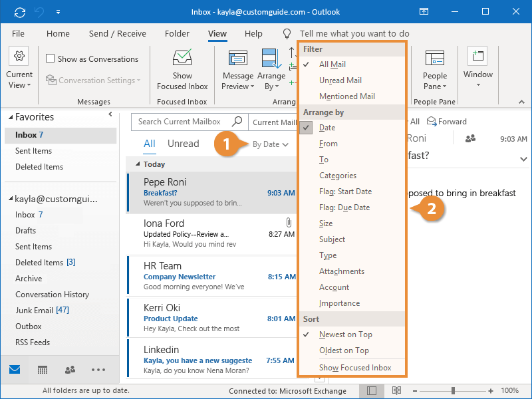The image size is (532, 399).
Task: Collapse the Favorites section
Action: pyautogui.click(x=11, y=118)
